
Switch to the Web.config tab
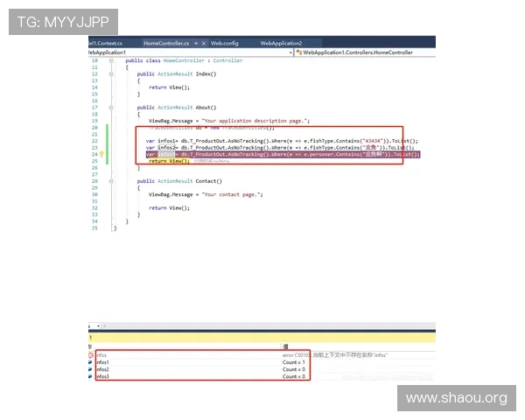(224, 43)
